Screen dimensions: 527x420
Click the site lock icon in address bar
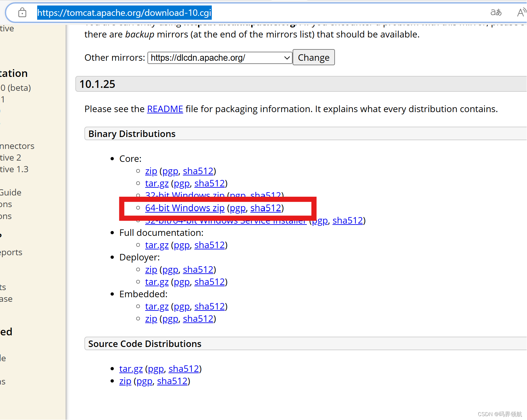[x=22, y=13]
